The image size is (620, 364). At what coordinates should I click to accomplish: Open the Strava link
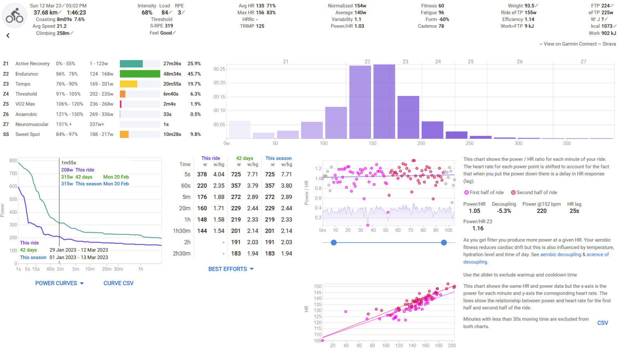click(x=609, y=44)
